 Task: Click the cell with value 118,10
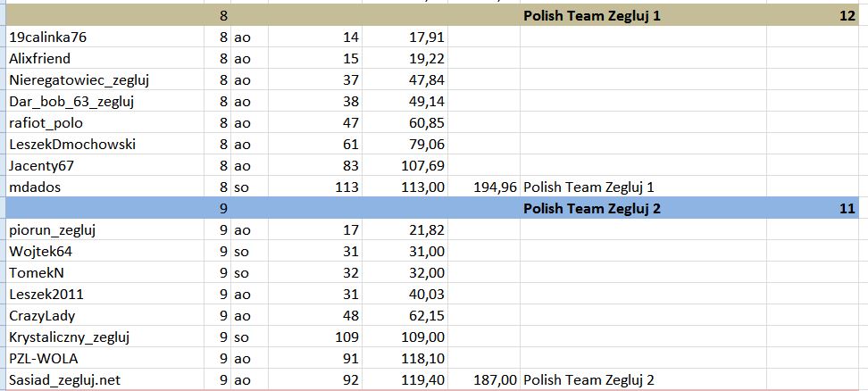[405, 358]
